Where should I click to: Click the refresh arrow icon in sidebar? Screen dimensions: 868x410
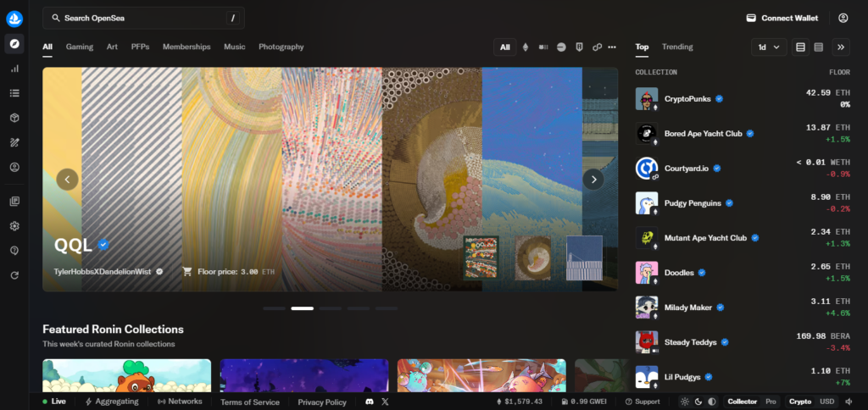click(x=14, y=275)
